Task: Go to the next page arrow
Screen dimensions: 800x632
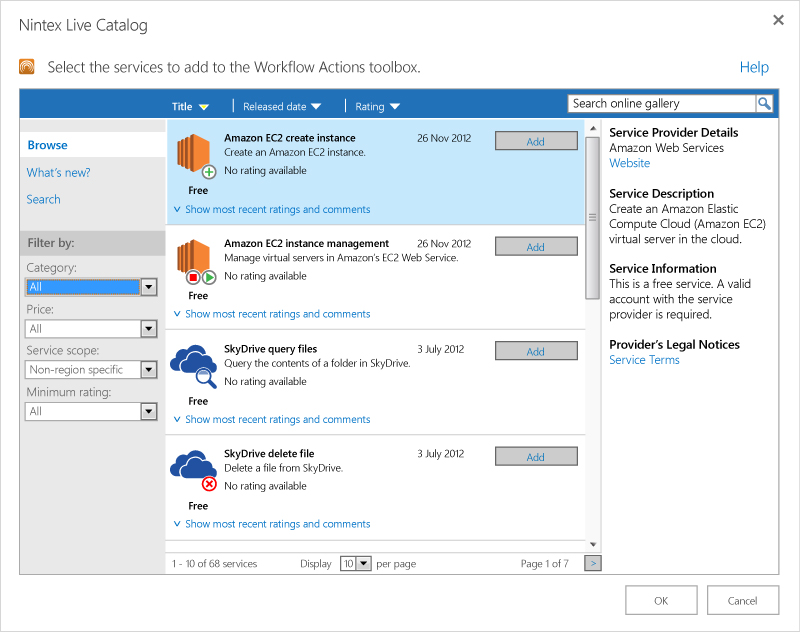Action: 593,564
